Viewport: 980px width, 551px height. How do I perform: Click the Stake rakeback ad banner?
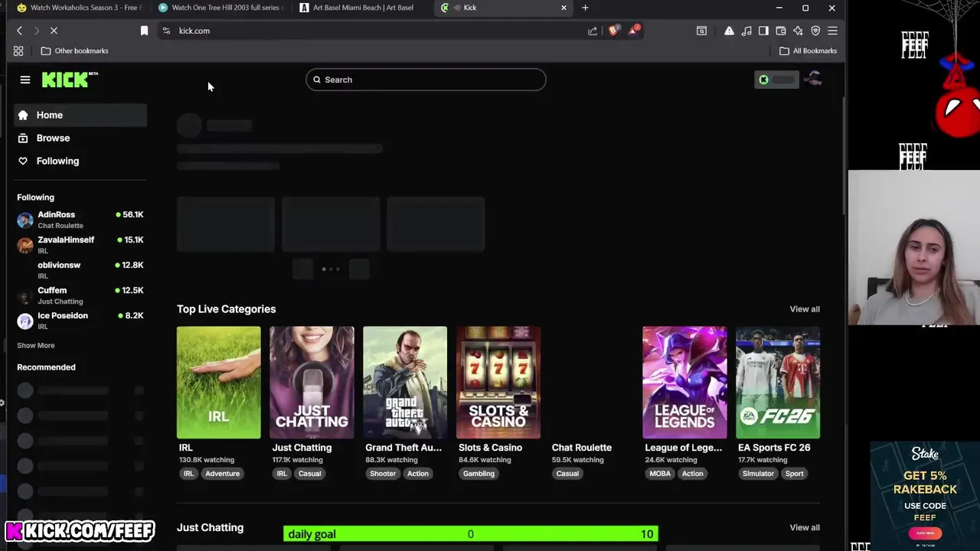(924, 495)
